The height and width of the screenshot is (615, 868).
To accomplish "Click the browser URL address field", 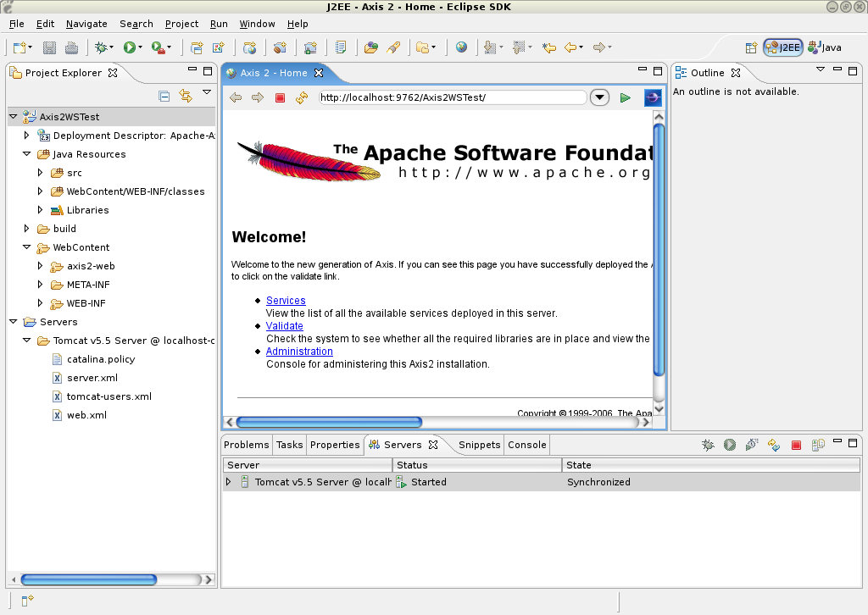I will pos(453,98).
